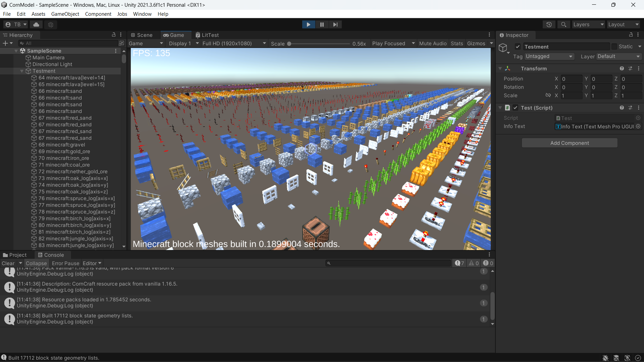Toggle the Collapse console button
The height and width of the screenshot is (362, 644).
(36, 263)
